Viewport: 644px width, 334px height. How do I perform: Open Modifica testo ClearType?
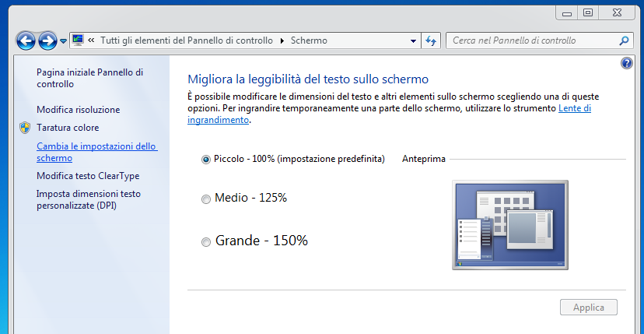tap(87, 176)
